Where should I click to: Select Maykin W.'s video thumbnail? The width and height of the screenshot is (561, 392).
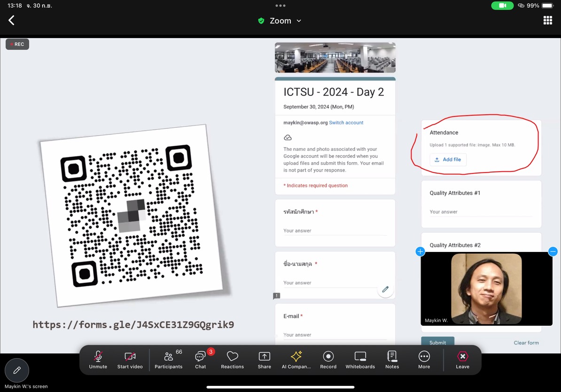click(486, 289)
